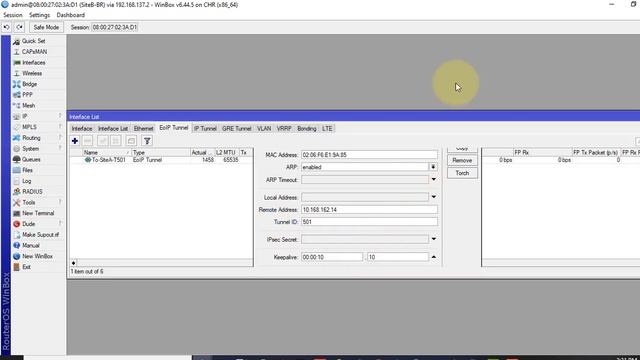Expand the ARP Timeout field
The height and width of the screenshot is (360, 640).
433,180
